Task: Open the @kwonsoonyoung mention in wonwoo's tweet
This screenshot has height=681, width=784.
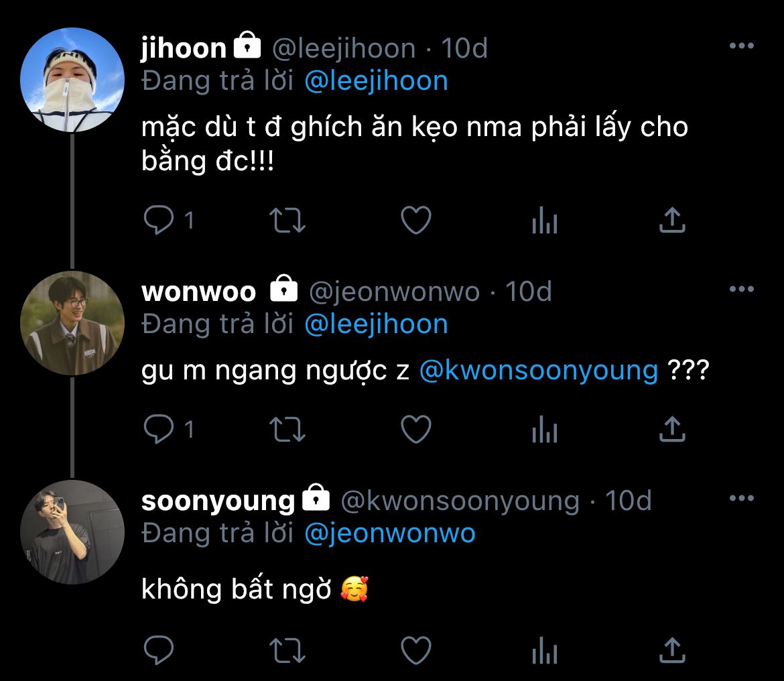Action: click(x=538, y=371)
